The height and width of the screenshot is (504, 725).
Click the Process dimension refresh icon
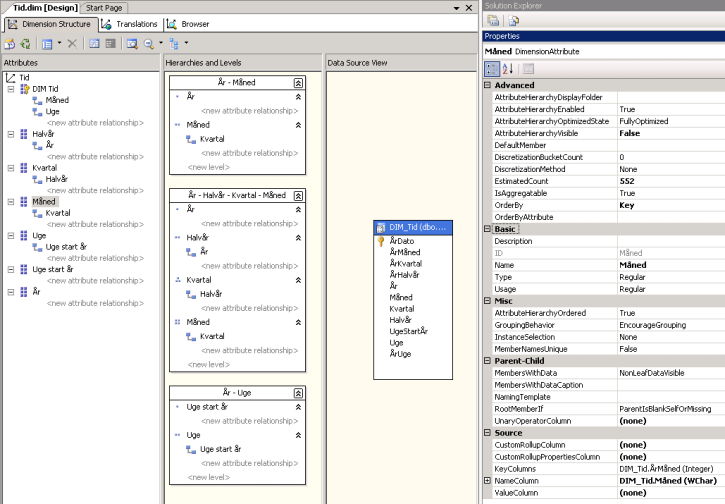[25, 44]
